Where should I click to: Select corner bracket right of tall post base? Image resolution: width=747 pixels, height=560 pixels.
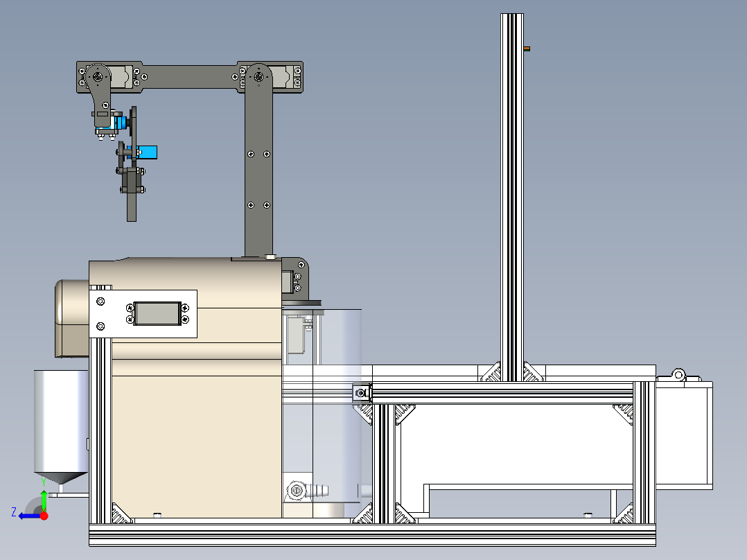[x=534, y=372]
